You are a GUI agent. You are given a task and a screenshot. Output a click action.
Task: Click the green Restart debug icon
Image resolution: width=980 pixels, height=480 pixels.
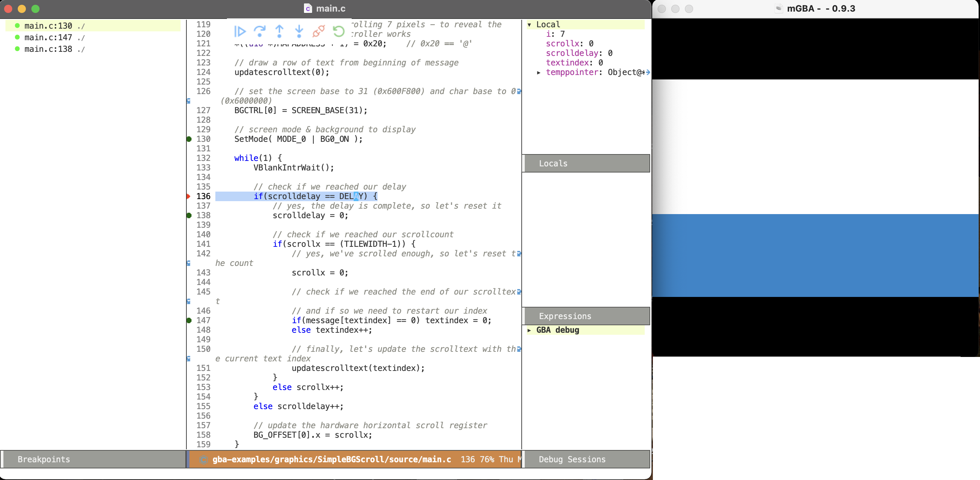pos(338,31)
